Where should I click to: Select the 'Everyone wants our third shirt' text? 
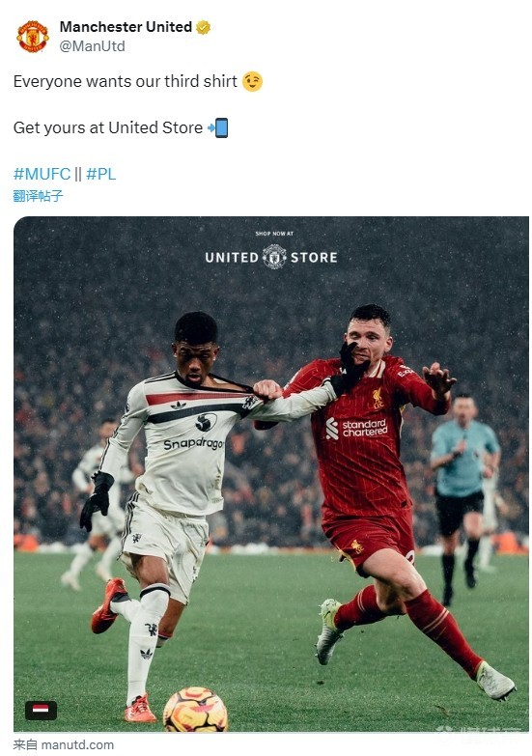pyautogui.click(x=126, y=81)
